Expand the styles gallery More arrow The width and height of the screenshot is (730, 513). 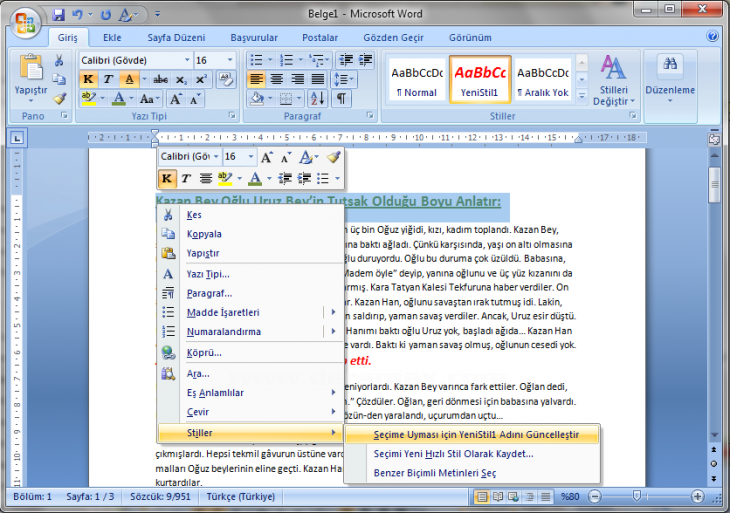coord(581,96)
